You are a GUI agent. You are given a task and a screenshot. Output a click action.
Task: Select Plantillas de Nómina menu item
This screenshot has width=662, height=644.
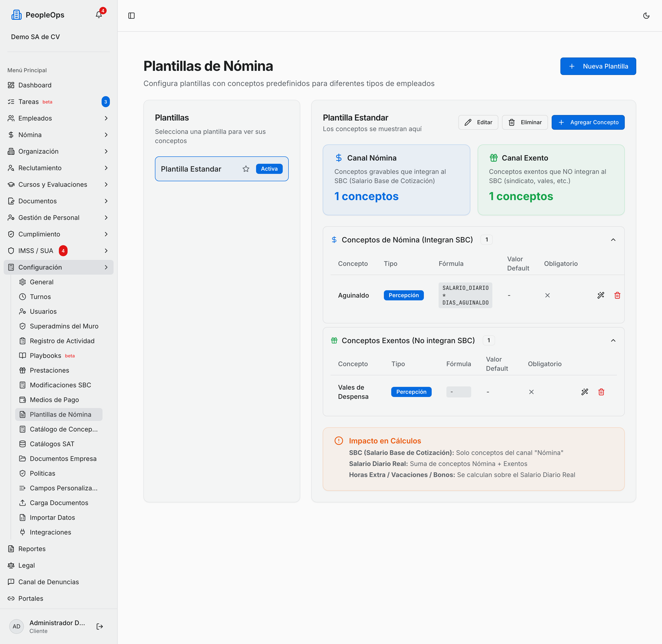[59, 414]
